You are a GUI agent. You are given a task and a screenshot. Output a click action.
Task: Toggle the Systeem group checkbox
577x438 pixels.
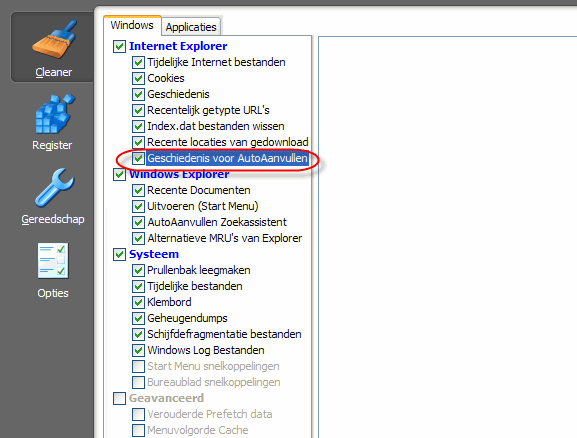[119, 254]
